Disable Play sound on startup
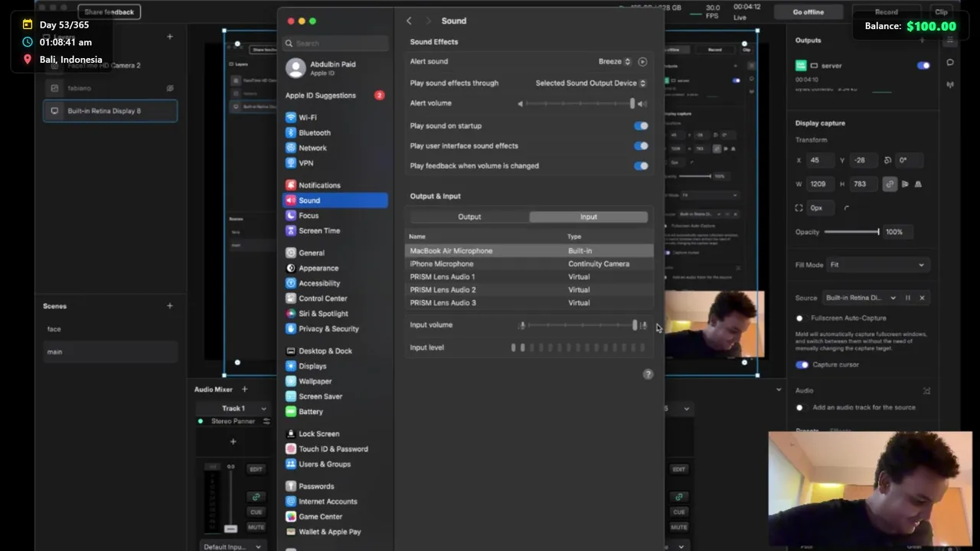The width and height of the screenshot is (980, 551). (x=641, y=126)
